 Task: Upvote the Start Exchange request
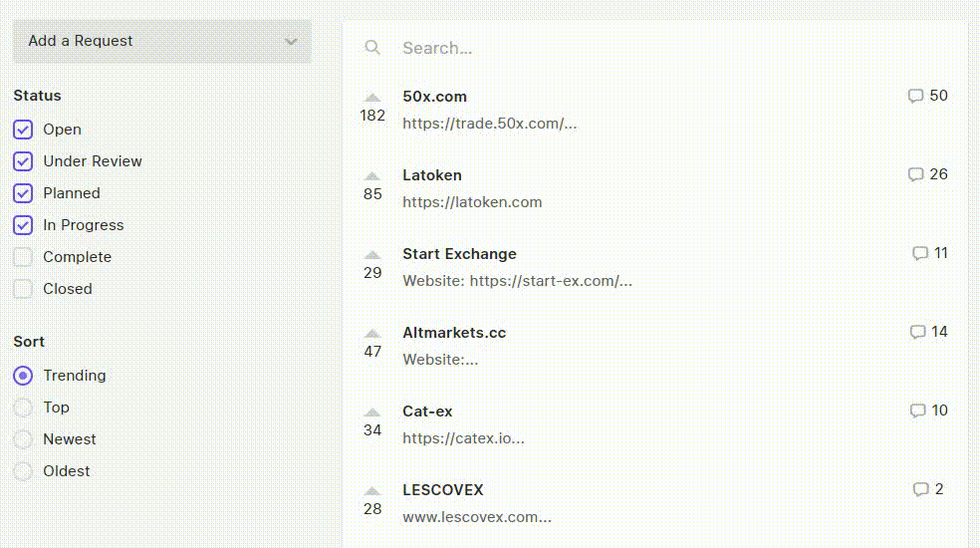coord(372,255)
